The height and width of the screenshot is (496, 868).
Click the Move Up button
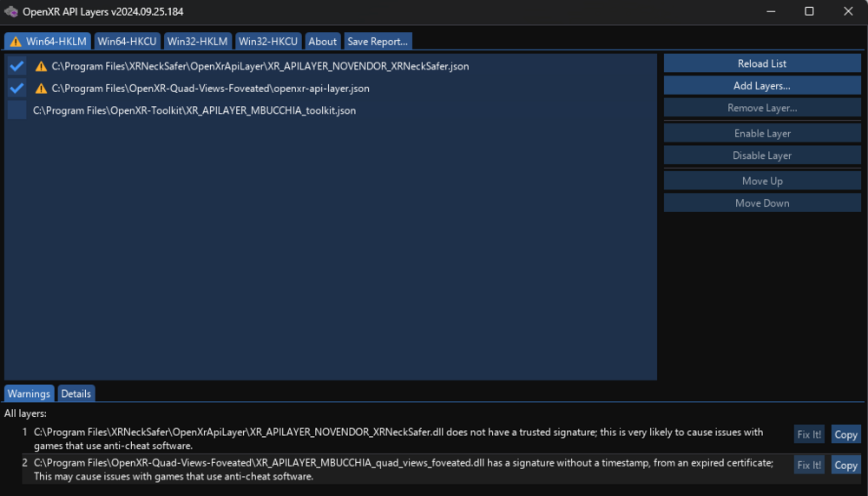tap(762, 181)
